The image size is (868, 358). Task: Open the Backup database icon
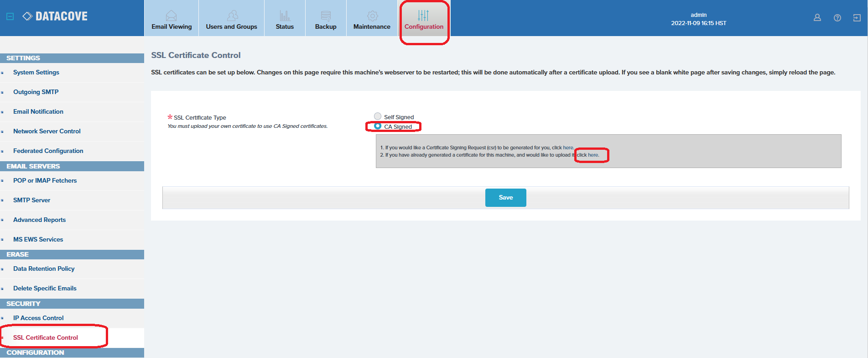point(326,16)
